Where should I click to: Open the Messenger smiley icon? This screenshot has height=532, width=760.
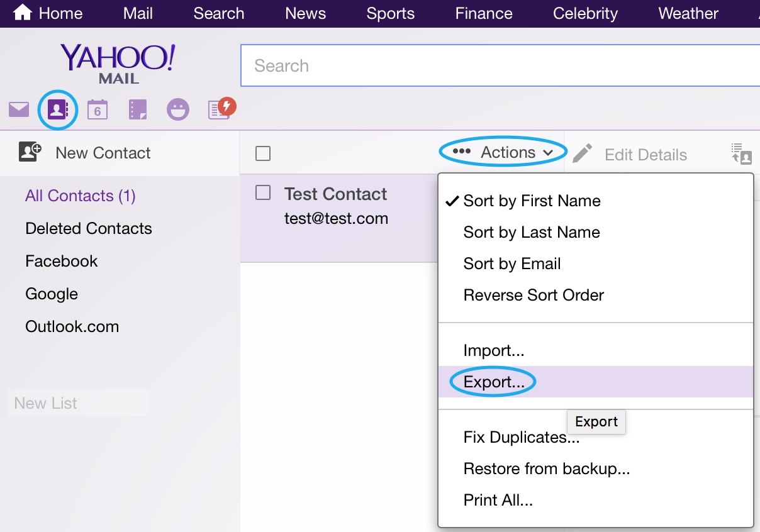pyautogui.click(x=178, y=110)
